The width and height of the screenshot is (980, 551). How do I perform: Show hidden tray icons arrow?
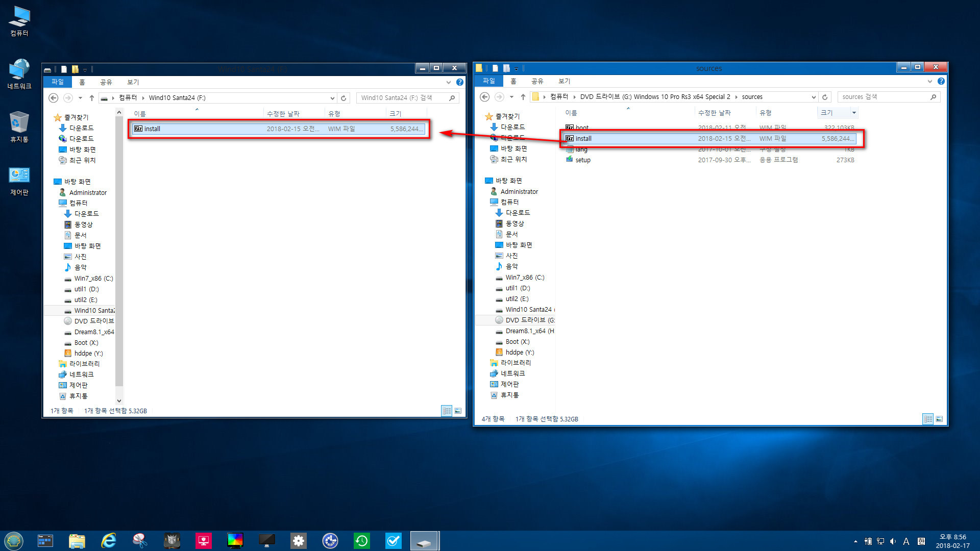coord(855,541)
